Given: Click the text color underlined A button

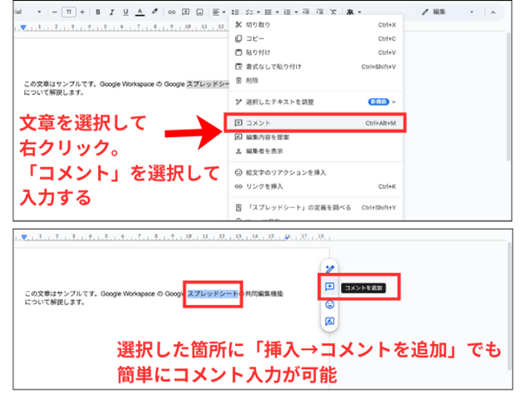Looking at the screenshot, I should pos(139,12).
